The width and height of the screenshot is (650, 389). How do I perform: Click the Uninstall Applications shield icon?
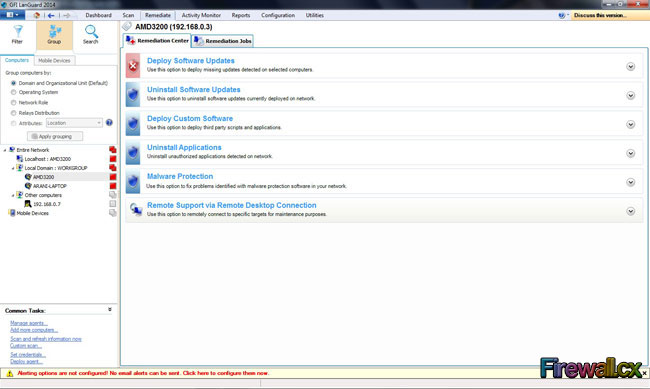point(133,153)
